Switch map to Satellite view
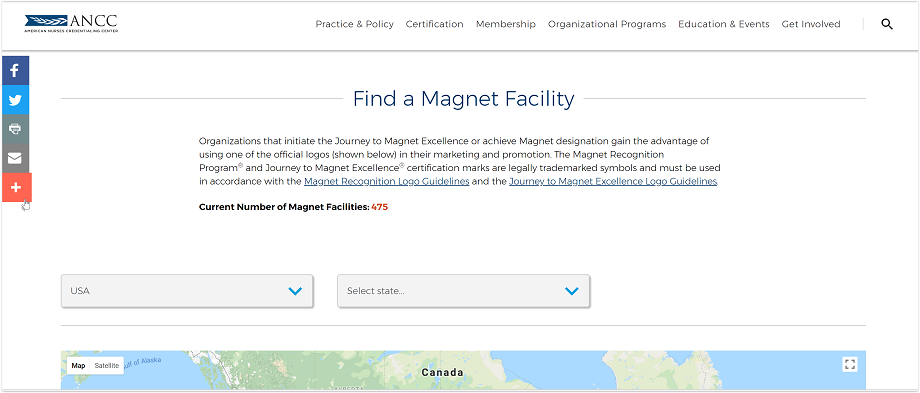The height and width of the screenshot is (393, 920). coord(107,365)
